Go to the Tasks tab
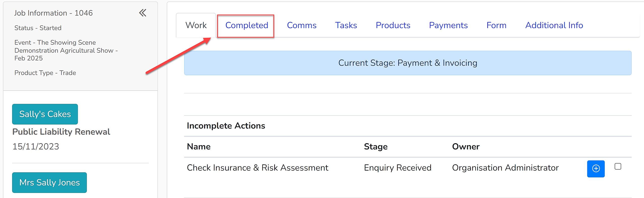The height and width of the screenshot is (198, 644). click(x=346, y=25)
